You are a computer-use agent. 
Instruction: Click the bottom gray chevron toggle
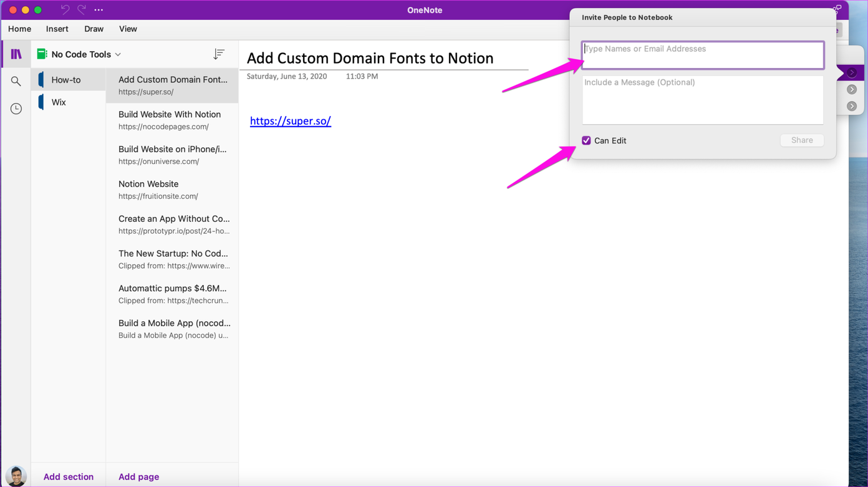851,105
